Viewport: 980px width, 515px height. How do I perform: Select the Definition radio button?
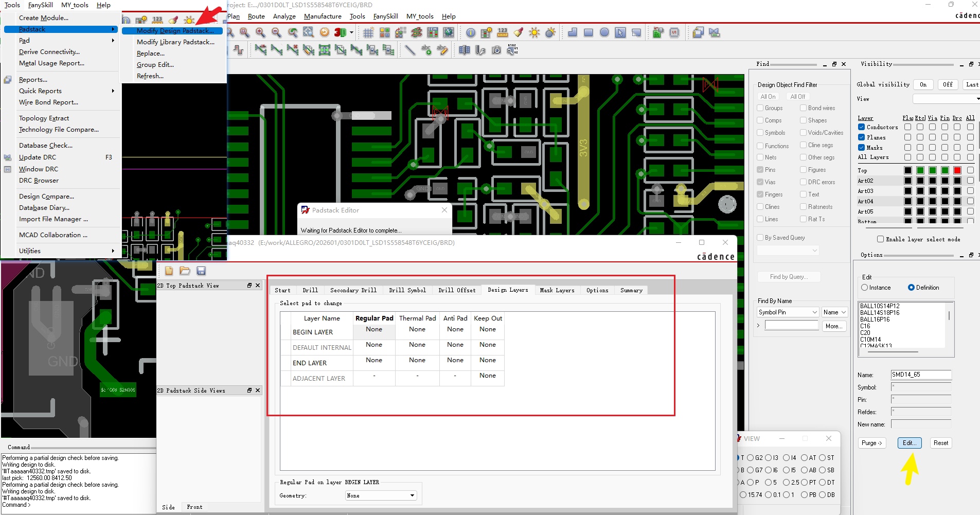tap(911, 288)
